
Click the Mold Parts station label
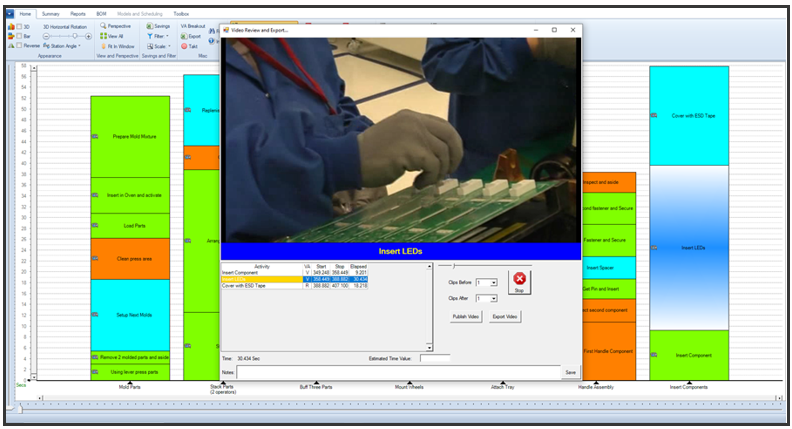(130, 387)
